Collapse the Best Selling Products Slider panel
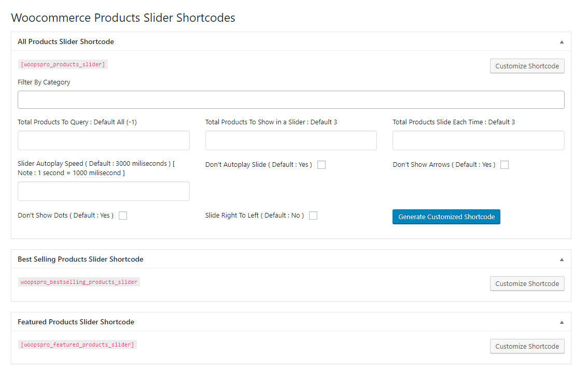The width and height of the screenshot is (588, 372). pyautogui.click(x=562, y=260)
